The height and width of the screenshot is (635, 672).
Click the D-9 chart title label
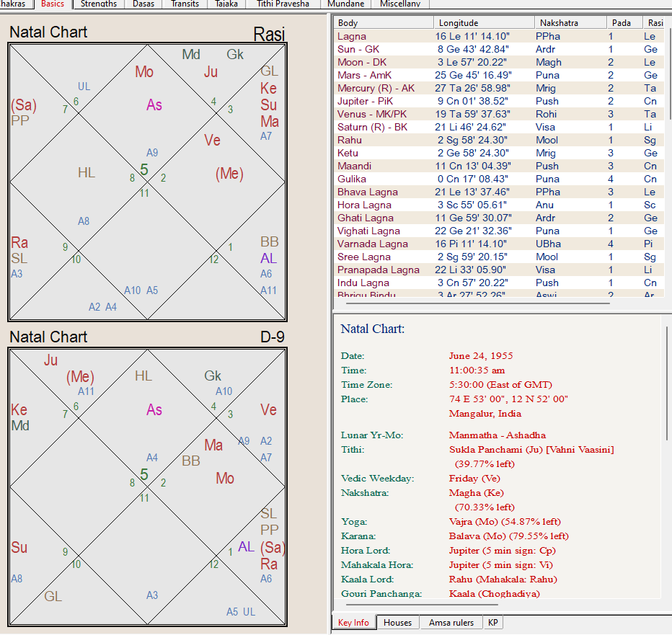pyautogui.click(x=272, y=337)
